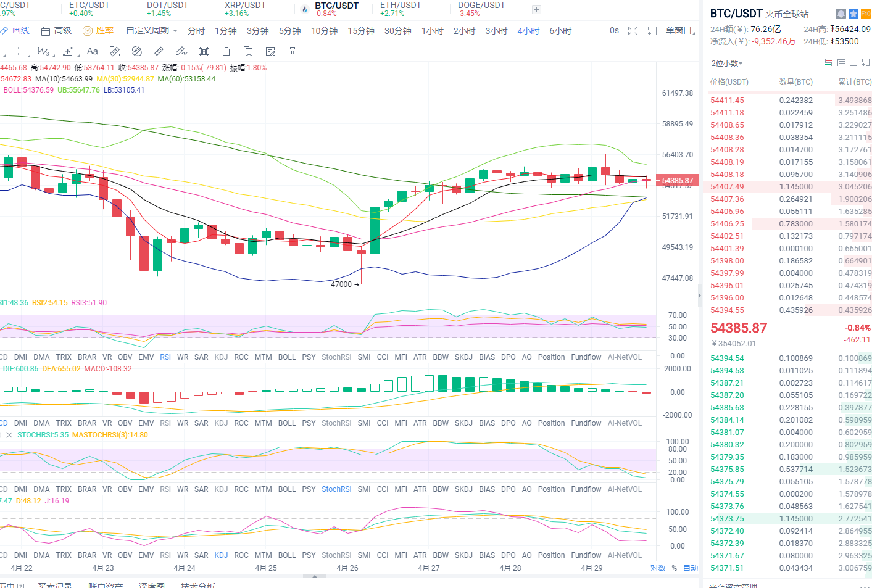Toggle 自动 auto scale mode
The image size is (872, 588).
(x=691, y=568)
